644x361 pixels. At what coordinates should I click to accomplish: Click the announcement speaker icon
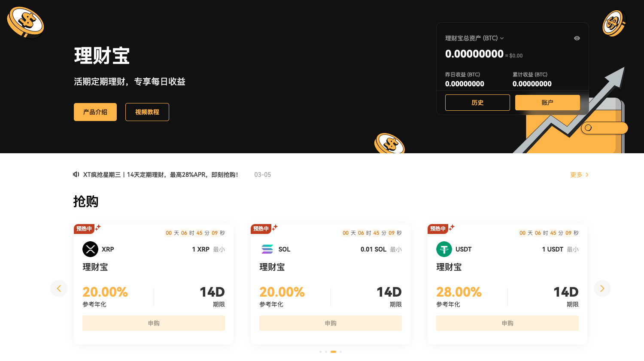point(76,174)
